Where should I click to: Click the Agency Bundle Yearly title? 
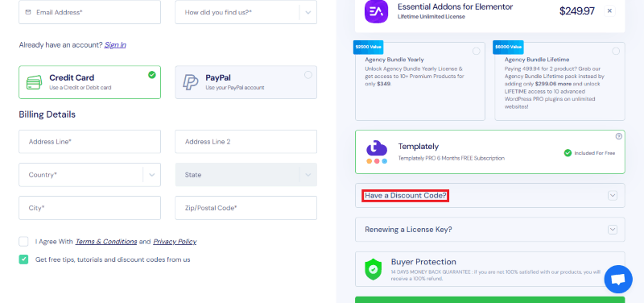pos(394,60)
